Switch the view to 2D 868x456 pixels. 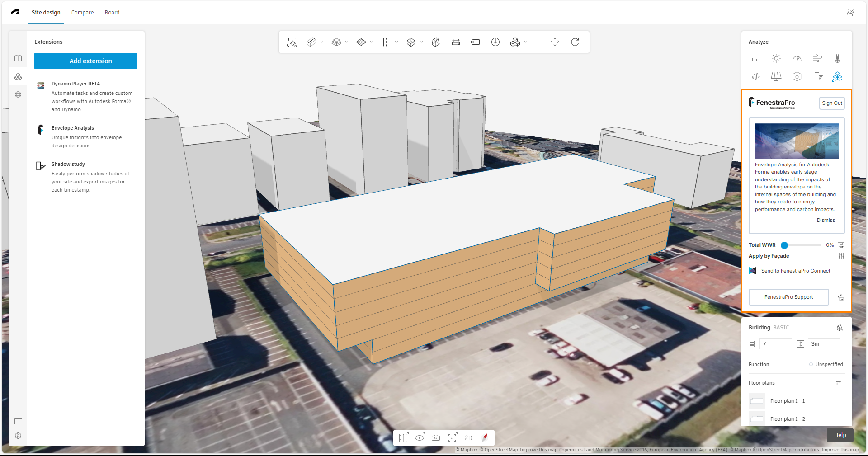point(468,438)
